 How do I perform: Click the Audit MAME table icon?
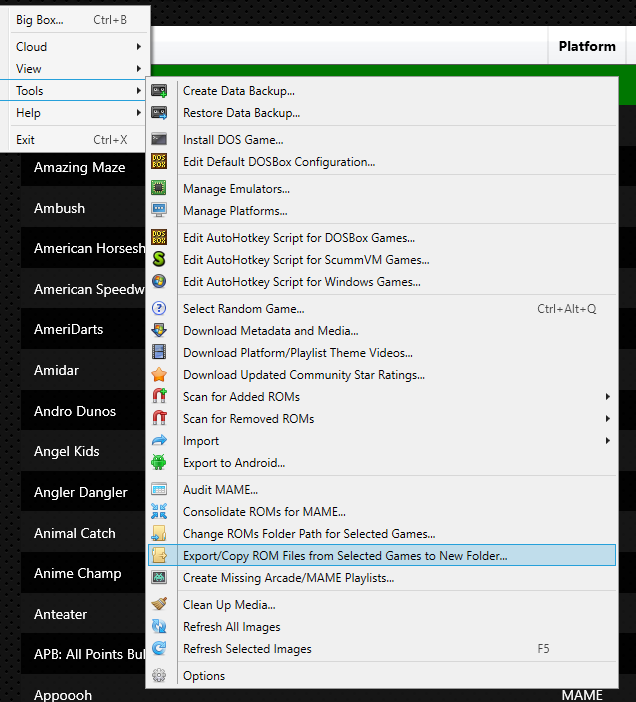[159, 489]
